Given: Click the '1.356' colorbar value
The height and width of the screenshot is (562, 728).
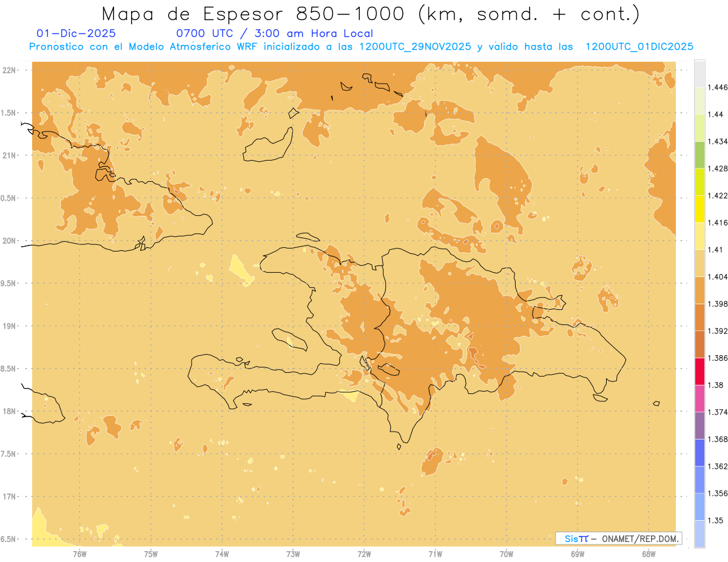Looking at the screenshot, I should (718, 493).
